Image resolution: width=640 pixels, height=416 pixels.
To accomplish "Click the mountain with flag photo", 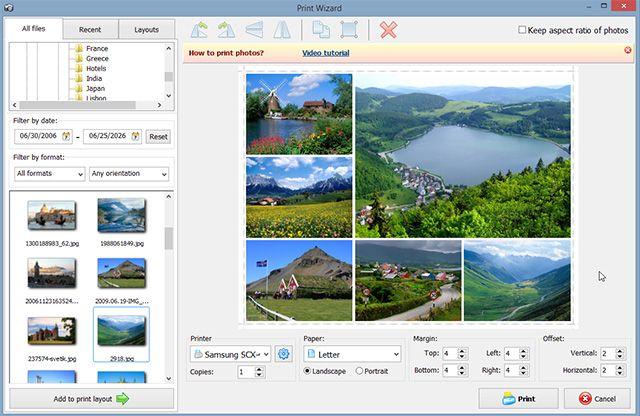I will coord(299,280).
